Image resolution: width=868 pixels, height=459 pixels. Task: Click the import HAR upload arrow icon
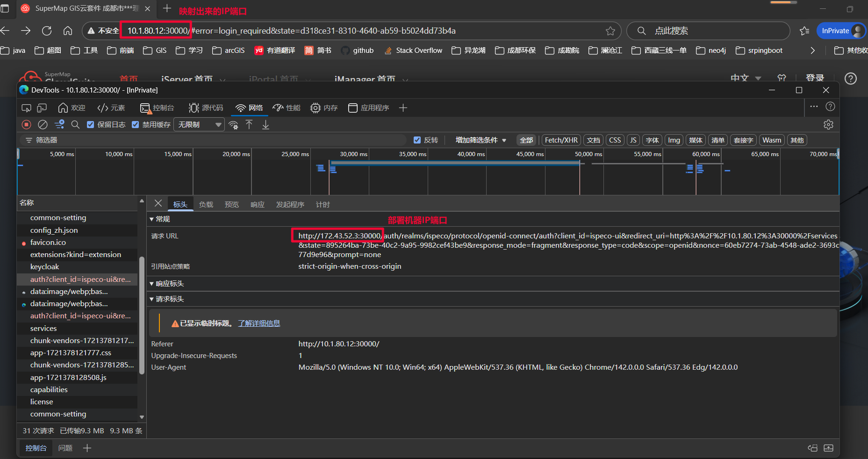pyautogui.click(x=249, y=124)
